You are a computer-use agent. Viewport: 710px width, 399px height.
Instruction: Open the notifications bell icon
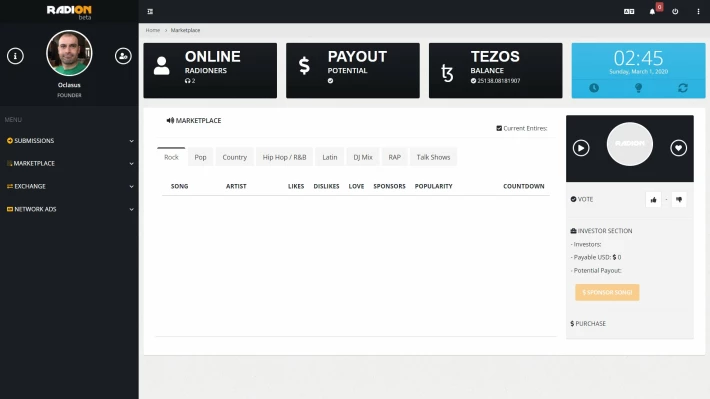coord(652,11)
